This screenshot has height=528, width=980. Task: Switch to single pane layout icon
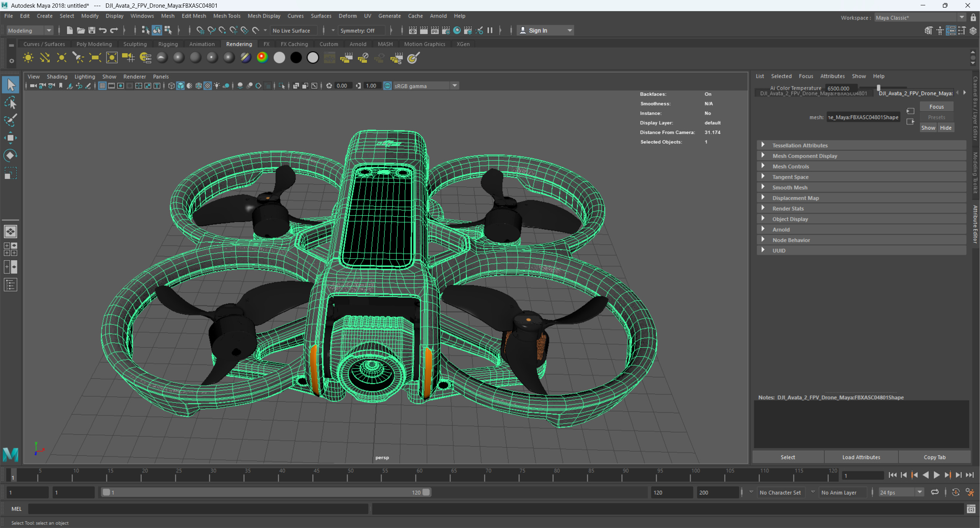click(11, 231)
